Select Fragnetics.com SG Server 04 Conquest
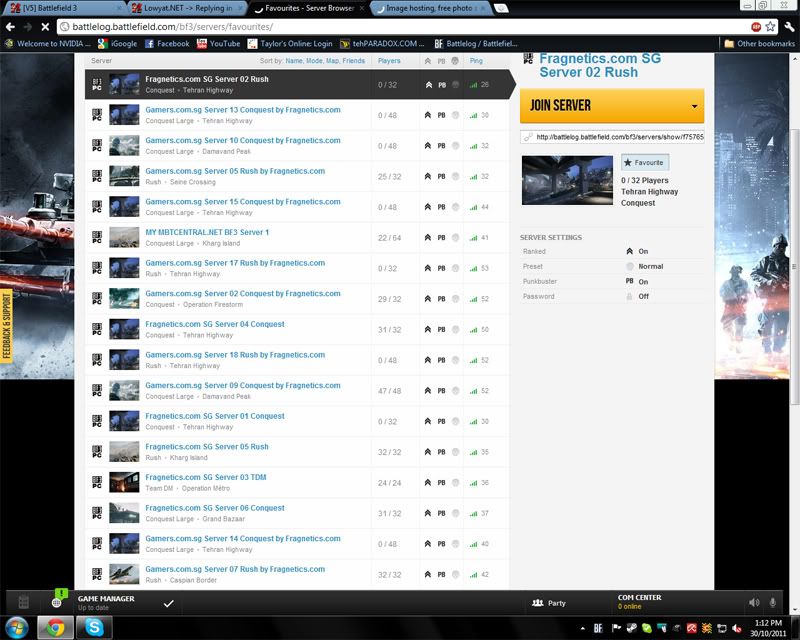This screenshot has height=640, width=800. pos(297,329)
